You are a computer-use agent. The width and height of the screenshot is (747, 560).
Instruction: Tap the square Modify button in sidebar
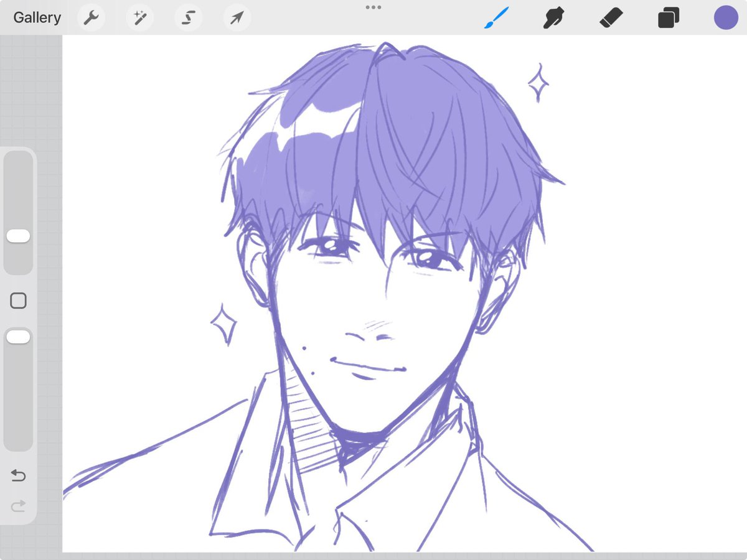click(18, 301)
